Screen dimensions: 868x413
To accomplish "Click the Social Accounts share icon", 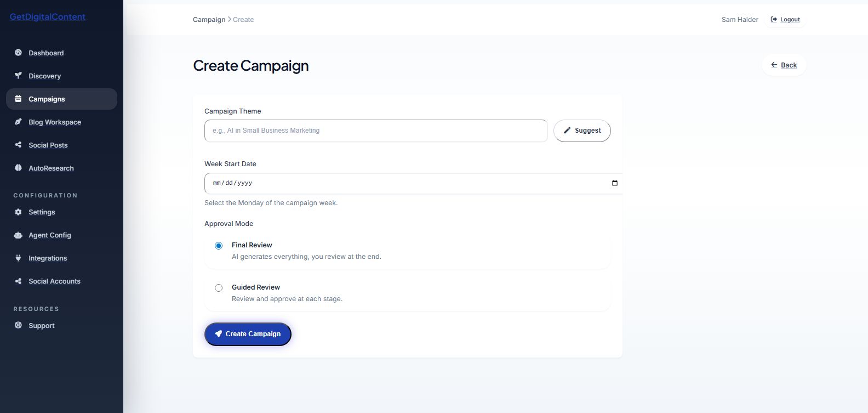I will pyautogui.click(x=18, y=281).
